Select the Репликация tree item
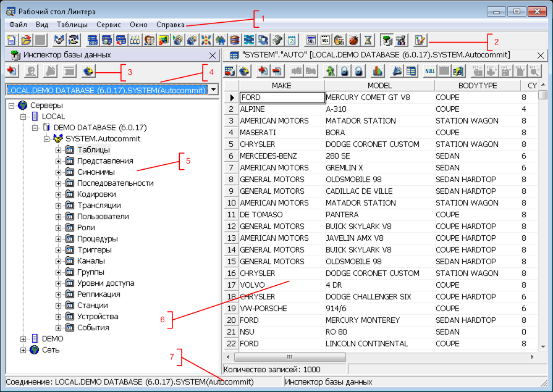The height and width of the screenshot is (392, 553). click(x=99, y=294)
